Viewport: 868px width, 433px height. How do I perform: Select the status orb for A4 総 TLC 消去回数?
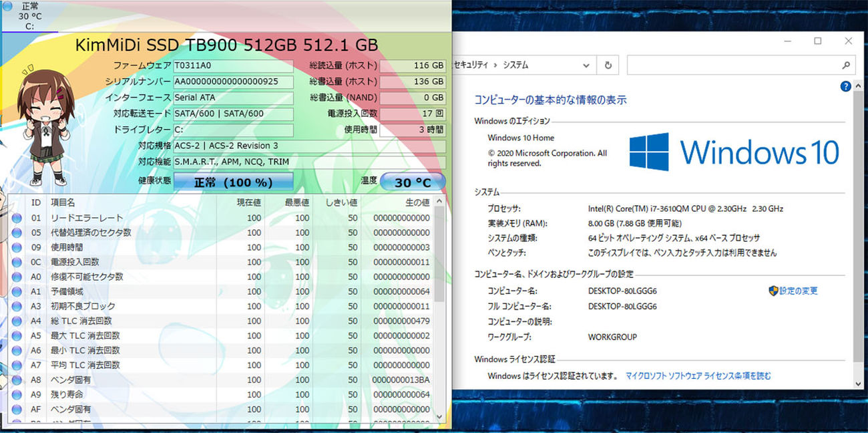17,321
